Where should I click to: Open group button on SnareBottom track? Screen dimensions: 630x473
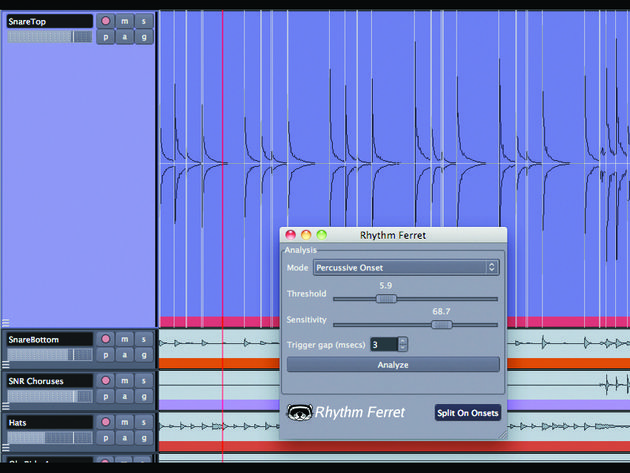tap(144, 355)
